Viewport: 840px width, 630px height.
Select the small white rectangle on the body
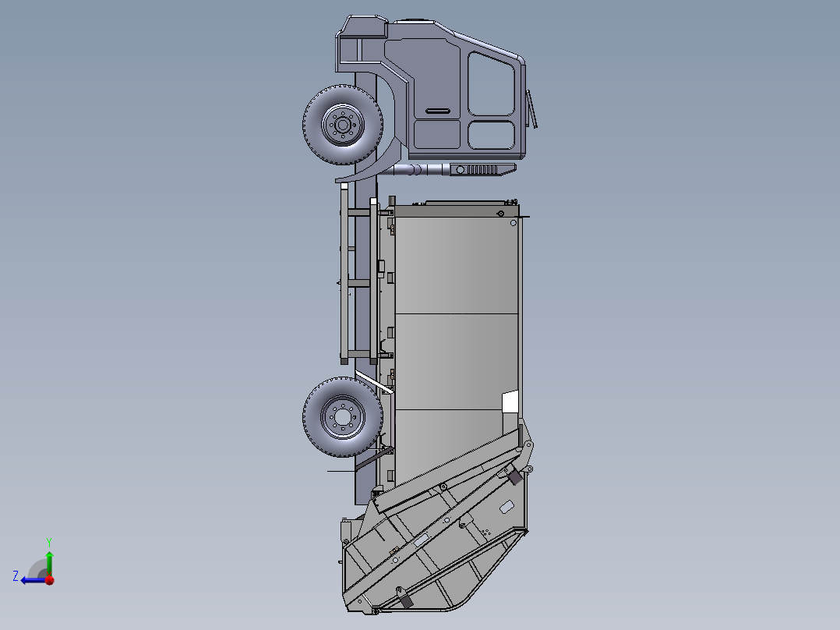(510, 402)
